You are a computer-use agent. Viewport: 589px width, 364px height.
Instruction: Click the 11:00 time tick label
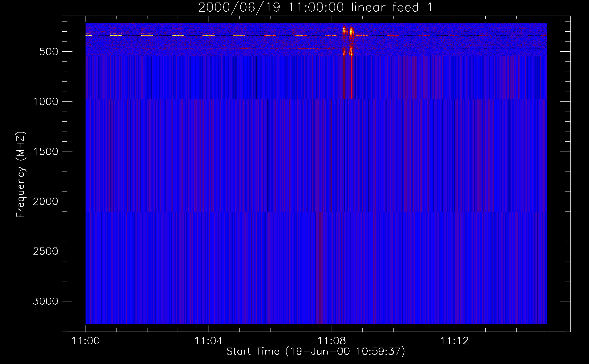86,341
